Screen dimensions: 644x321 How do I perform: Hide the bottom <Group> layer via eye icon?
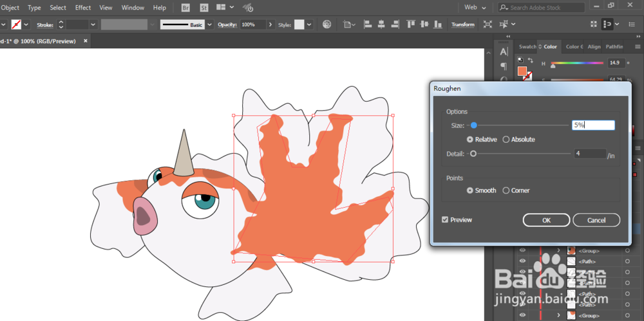[x=522, y=315]
